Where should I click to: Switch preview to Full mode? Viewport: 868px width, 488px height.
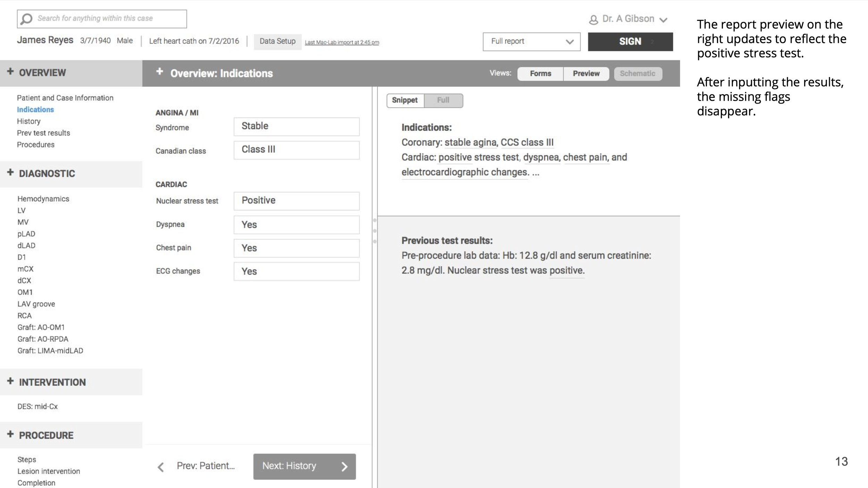point(443,100)
